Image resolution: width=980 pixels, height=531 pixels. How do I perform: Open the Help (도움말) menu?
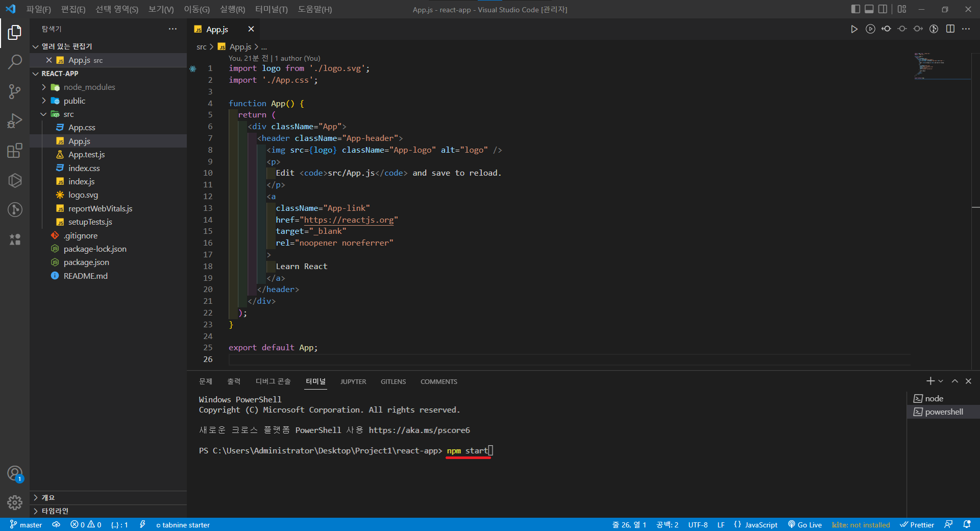point(314,9)
